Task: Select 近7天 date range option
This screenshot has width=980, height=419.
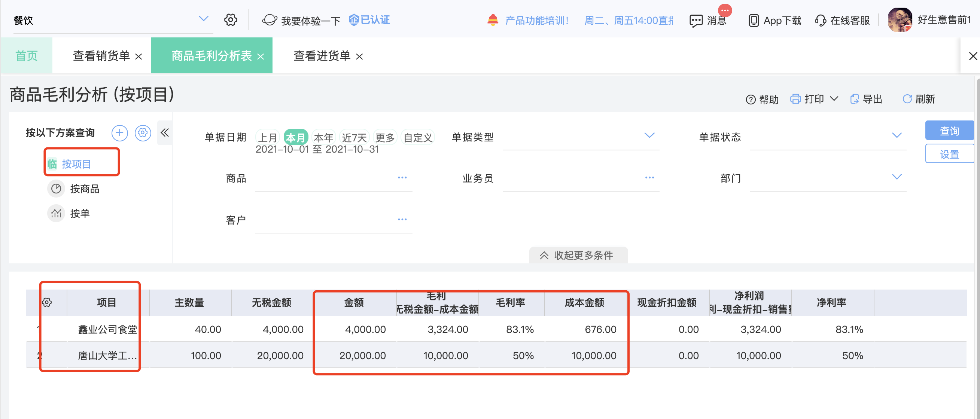Action: tap(354, 137)
